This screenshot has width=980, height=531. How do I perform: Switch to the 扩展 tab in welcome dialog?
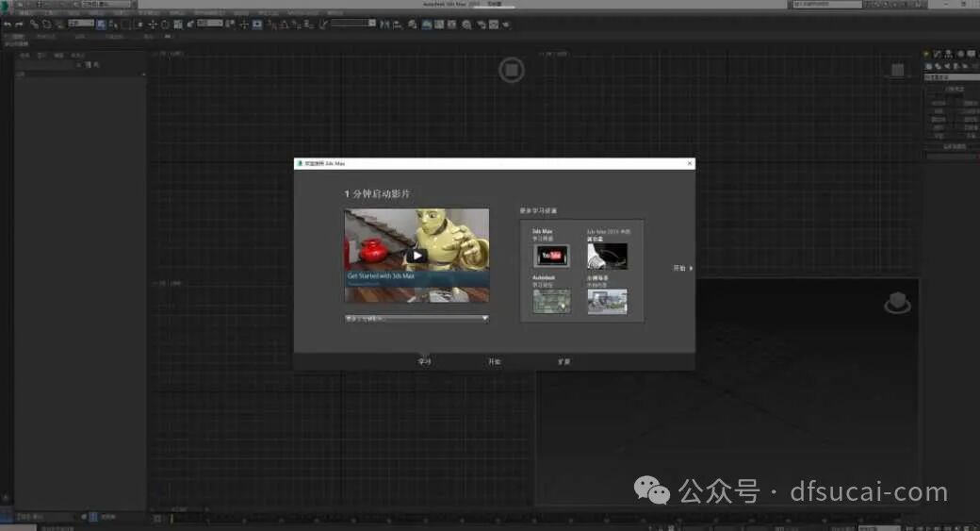[563, 361]
